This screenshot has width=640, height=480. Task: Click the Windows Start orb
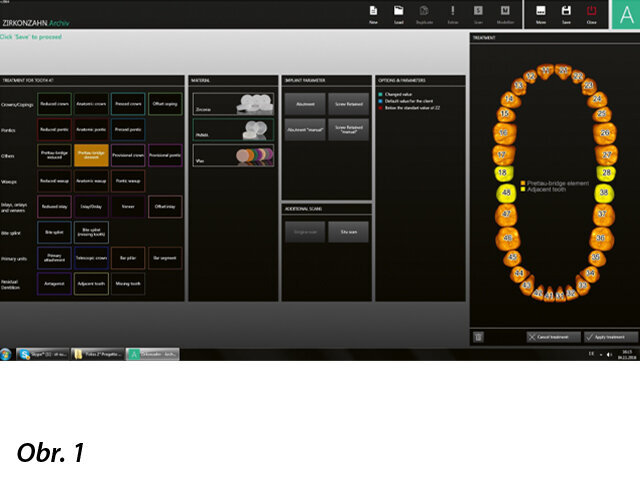pos(7,355)
